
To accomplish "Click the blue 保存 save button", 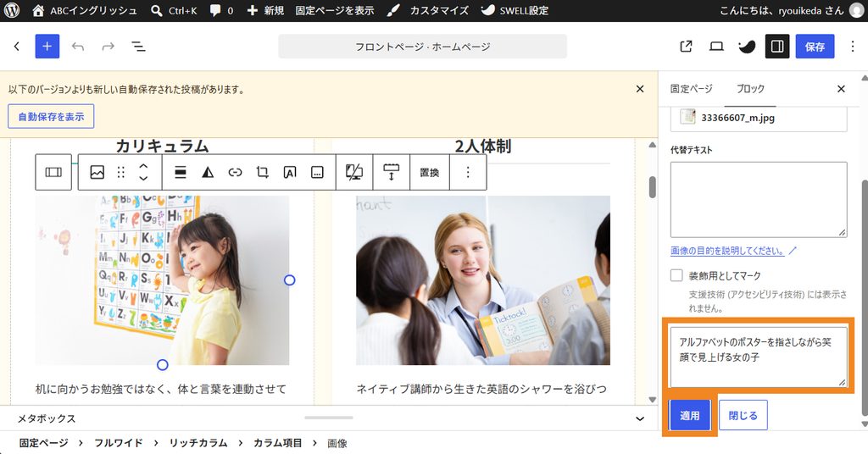I will click(815, 47).
